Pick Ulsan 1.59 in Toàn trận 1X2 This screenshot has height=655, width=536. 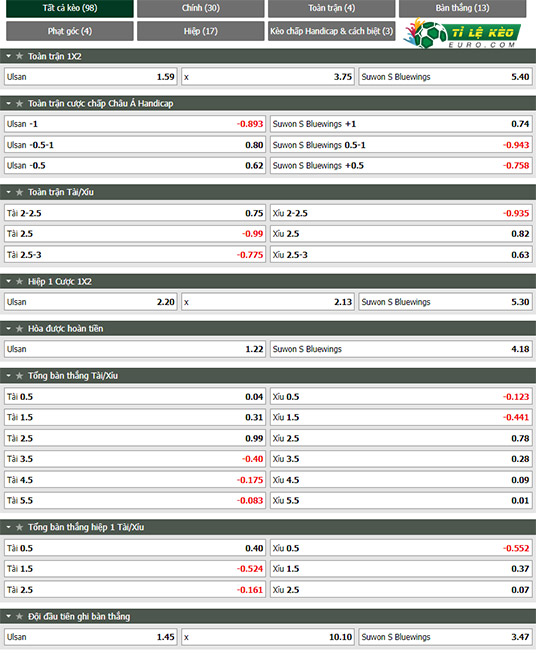(x=91, y=77)
